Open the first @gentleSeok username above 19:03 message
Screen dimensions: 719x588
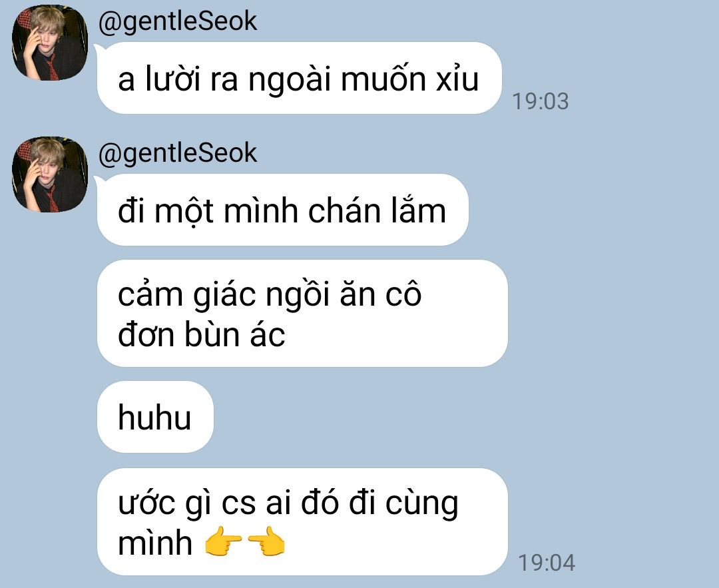[x=178, y=21]
